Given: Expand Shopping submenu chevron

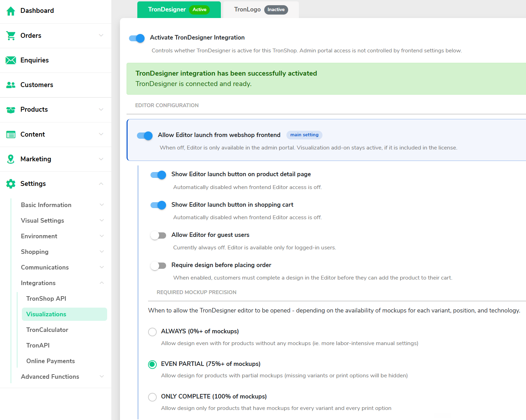Looking at the screenshot, I should (102, 252).
